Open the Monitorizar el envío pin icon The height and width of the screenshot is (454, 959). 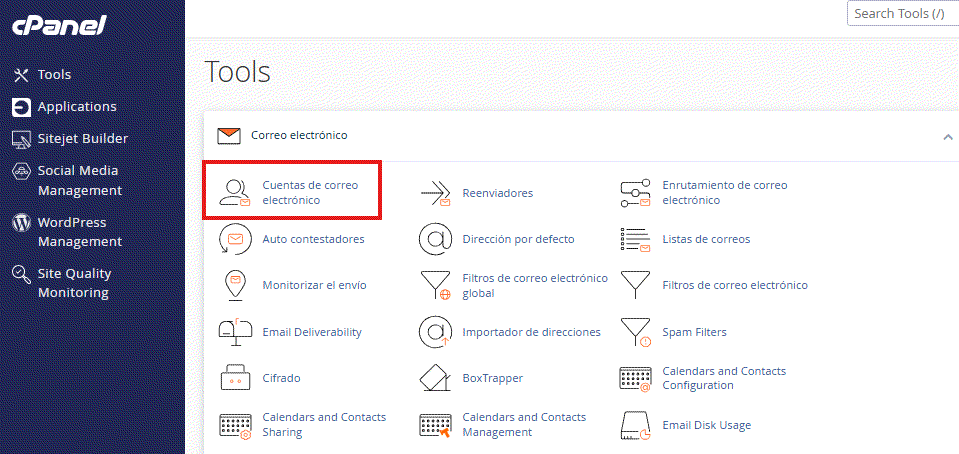click(235, 285)
